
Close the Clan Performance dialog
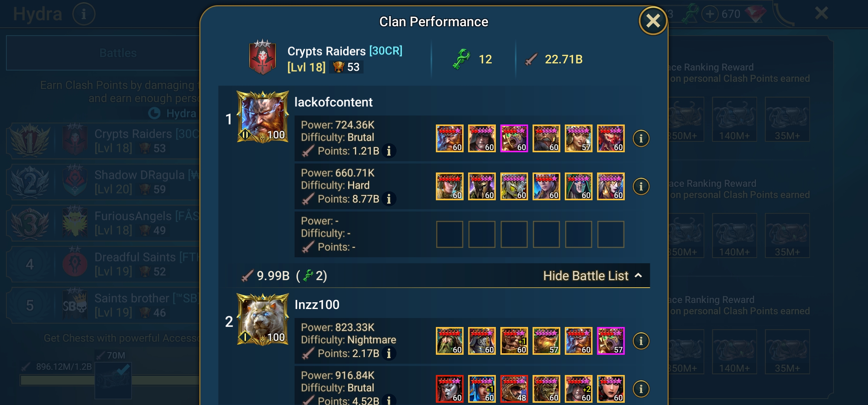653,21
